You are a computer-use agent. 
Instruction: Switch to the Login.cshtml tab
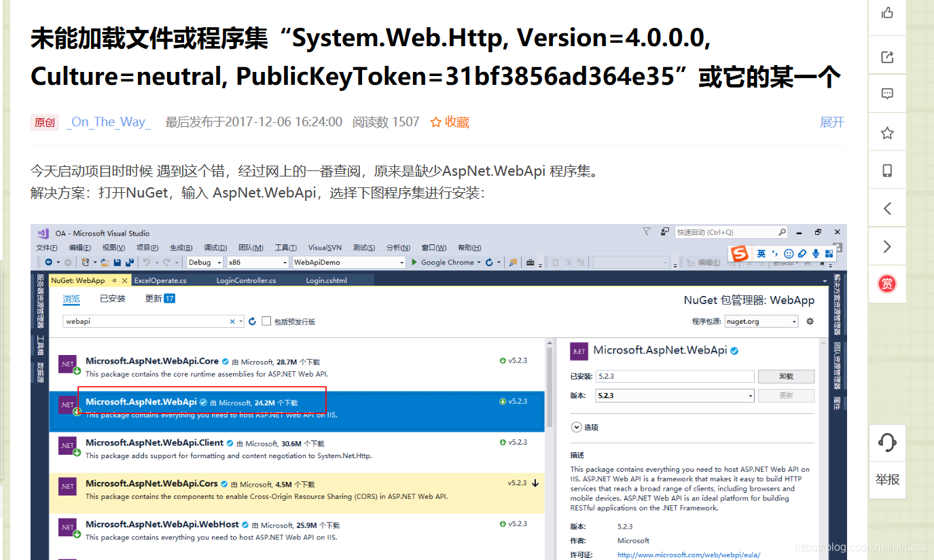[x=326, y=280]
